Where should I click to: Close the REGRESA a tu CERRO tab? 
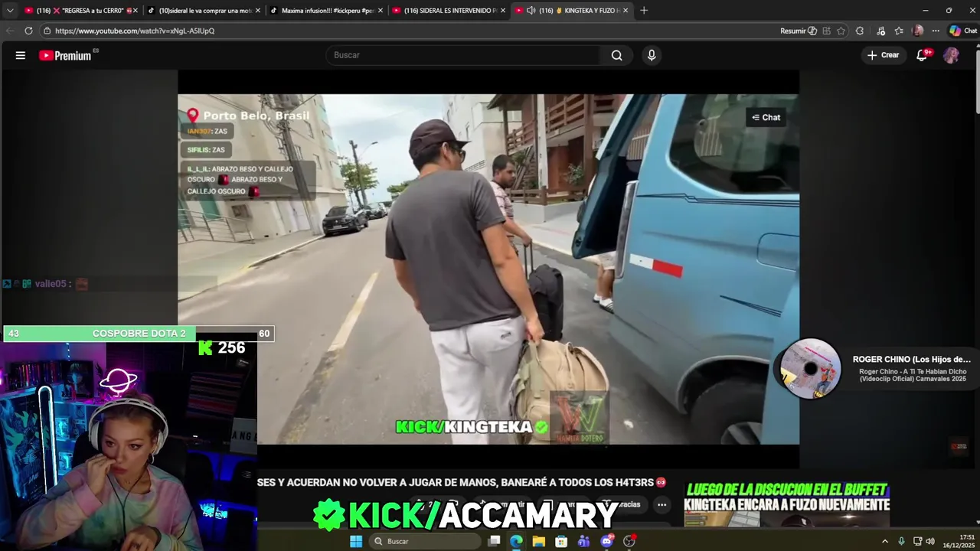tap(136, 11)
